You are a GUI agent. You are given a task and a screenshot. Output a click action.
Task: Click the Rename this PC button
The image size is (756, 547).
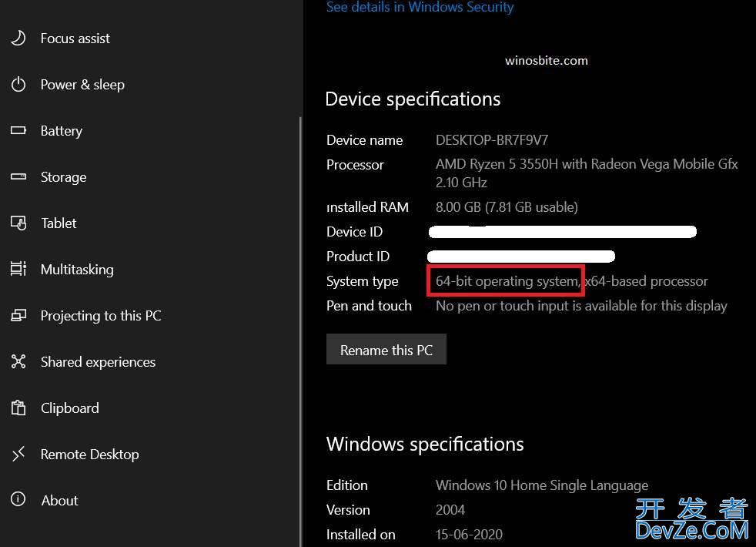tap(386, 349)
